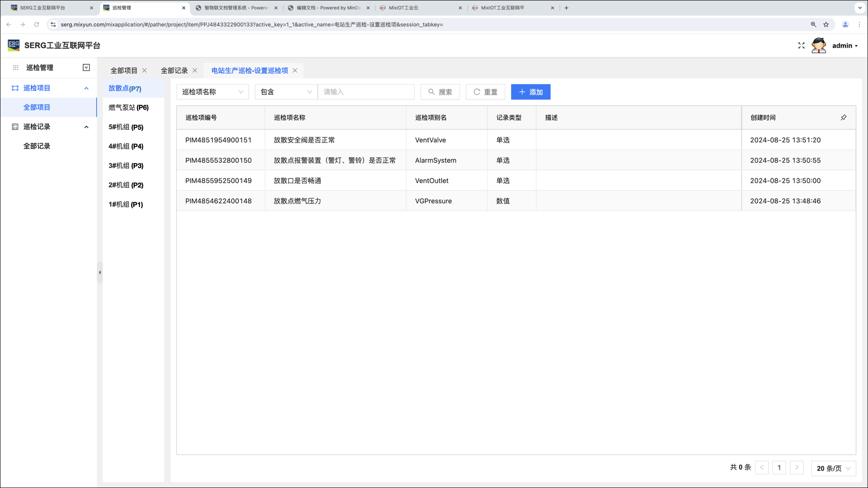Click the pin icon in table header
The width and height of the screenshot is (868, 488).
tap(843, 117)
